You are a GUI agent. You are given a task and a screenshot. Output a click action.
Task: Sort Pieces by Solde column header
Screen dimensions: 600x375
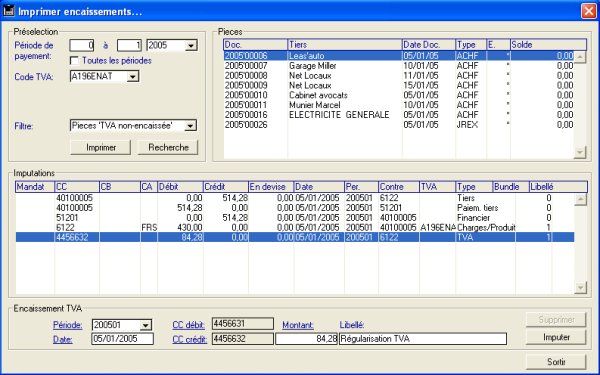tap(548, 45)
